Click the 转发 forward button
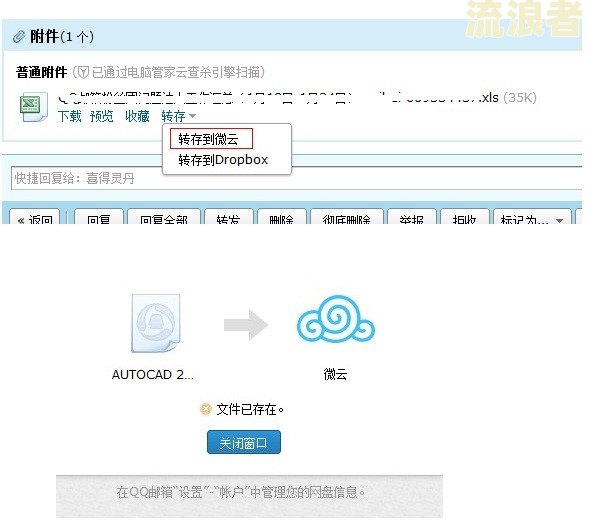The height and width of the screenshot is (521, 589). click(x=228, y=217)
